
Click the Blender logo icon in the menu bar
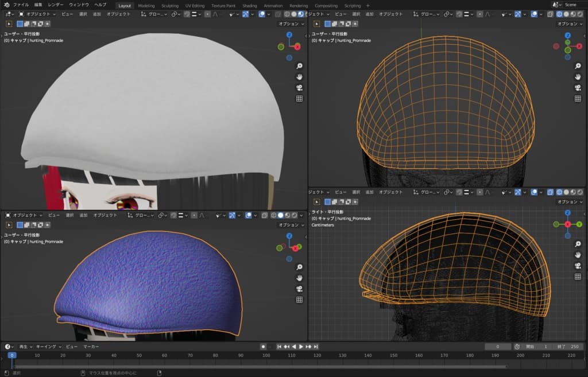(x=6, y=5)
